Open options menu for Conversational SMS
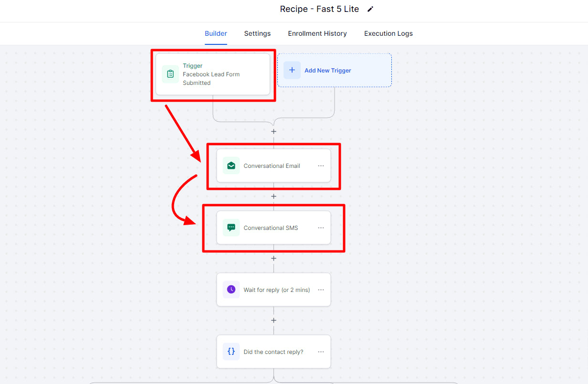 (x=321, y=228)
